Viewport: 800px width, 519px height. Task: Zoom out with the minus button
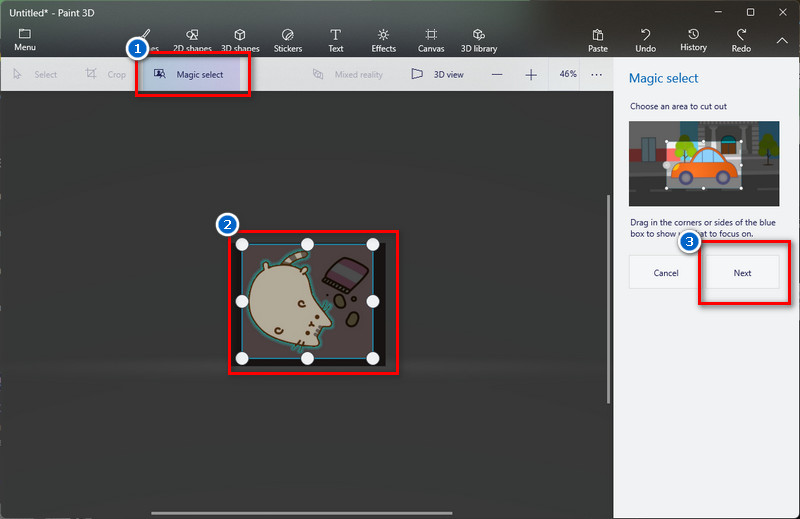coord(497,75)
